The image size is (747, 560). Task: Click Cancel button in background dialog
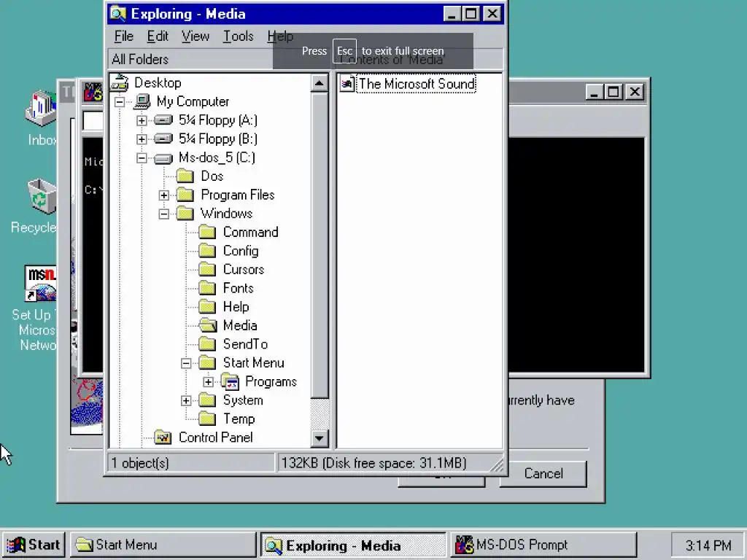tap(543, 473)
